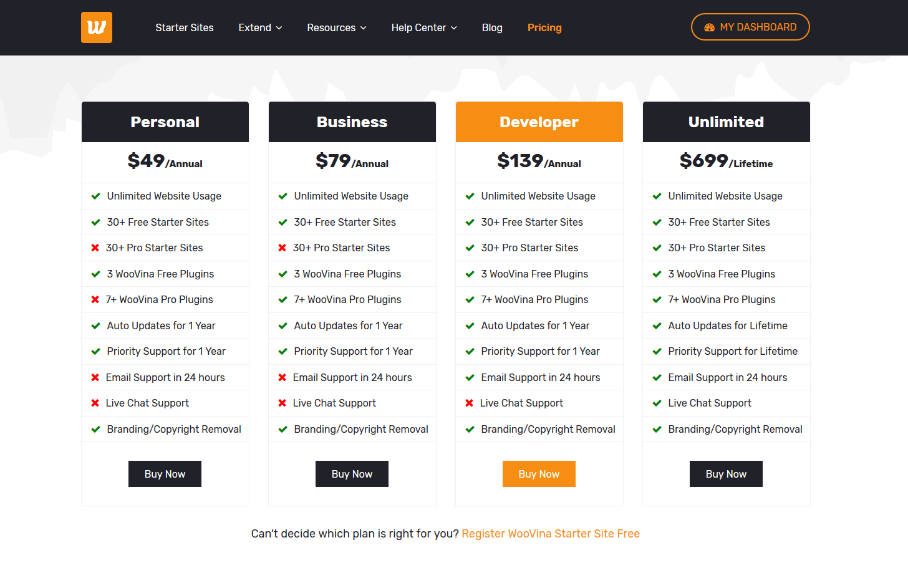Select the Pricing nav item

[544, 27]
